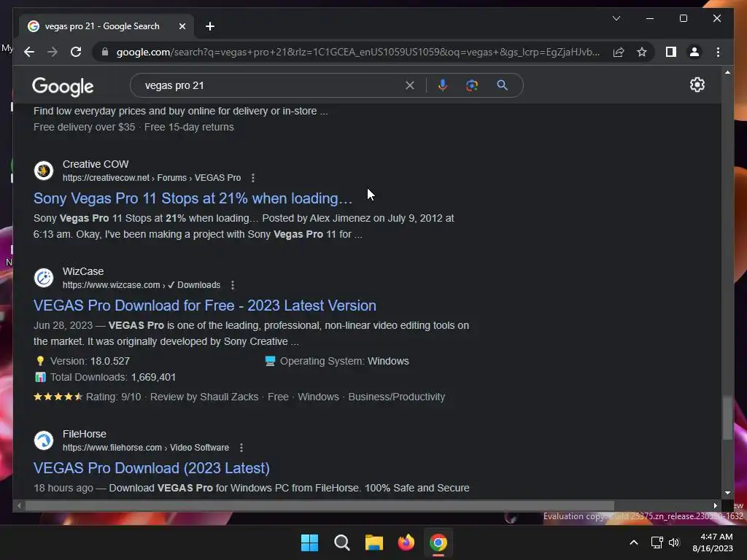Viewport: 747px width, 560px height.
Task: Open volume speaker tray icon
Action: pos(673,542)
